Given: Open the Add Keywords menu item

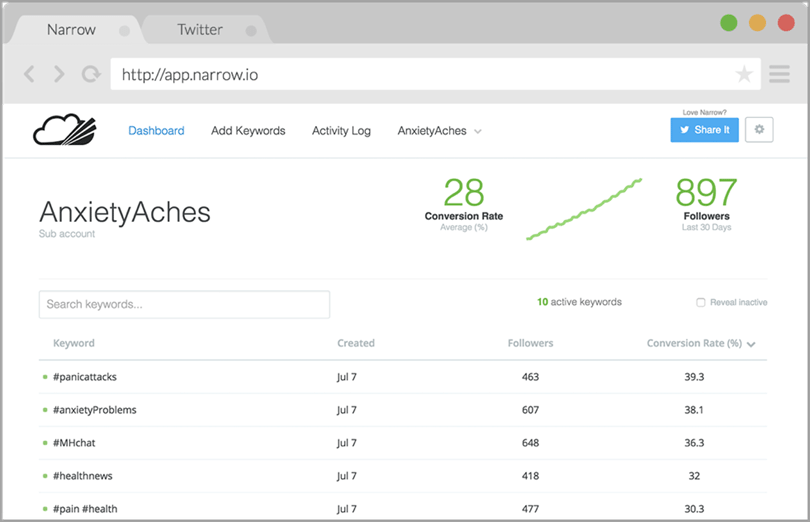Looking at the screenshot, I should (248, 131).
